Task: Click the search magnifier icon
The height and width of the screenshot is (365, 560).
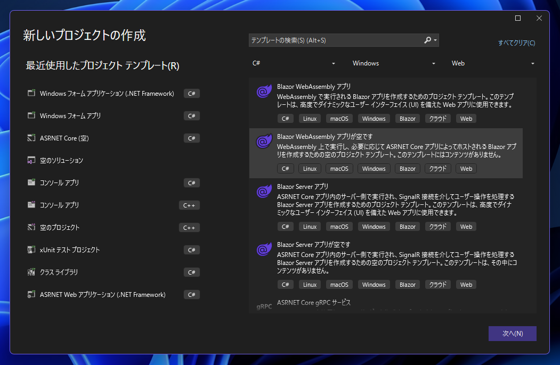Action: pos(428,40)
